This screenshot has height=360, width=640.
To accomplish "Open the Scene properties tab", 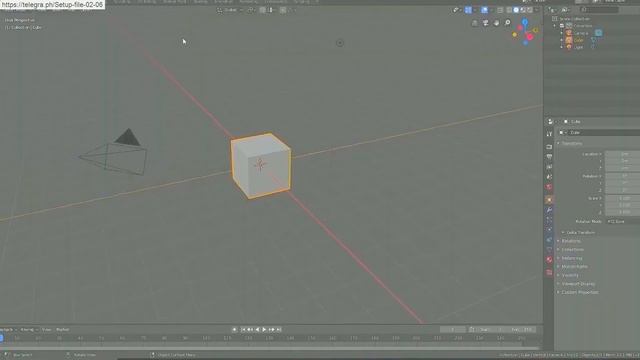I will pyautogui.click(x=549, y=177).
